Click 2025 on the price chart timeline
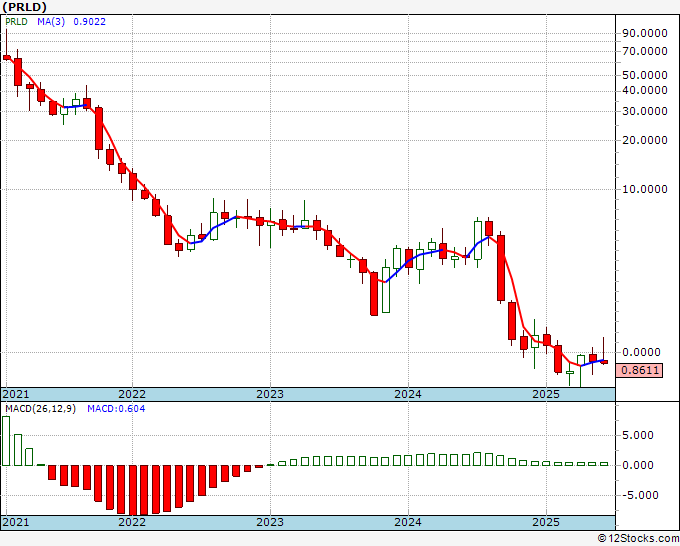 (x=546, y=394)
